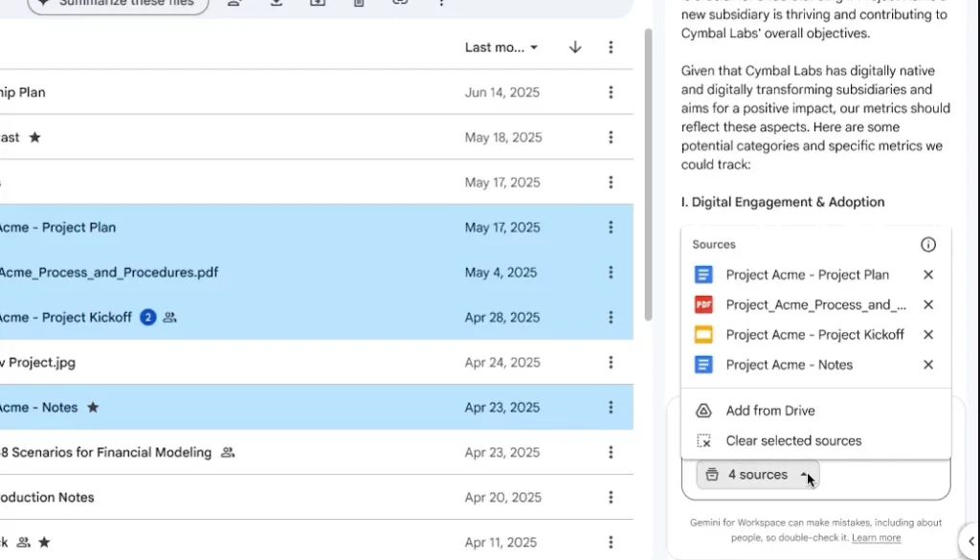Click Summarize these files button
The height and width of the screenshot is (560, 980).
[118, 4]
